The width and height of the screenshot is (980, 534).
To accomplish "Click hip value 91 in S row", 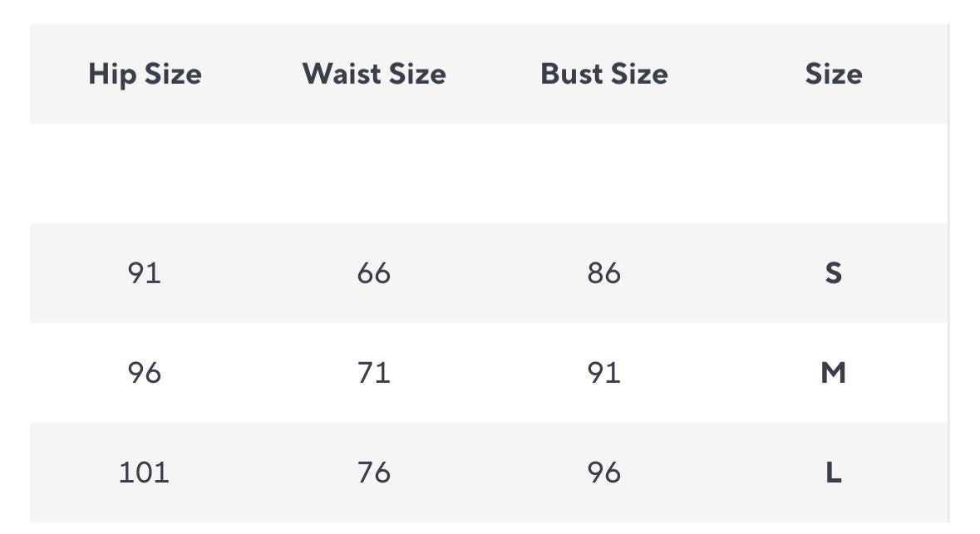I will [x=145, y=273].
